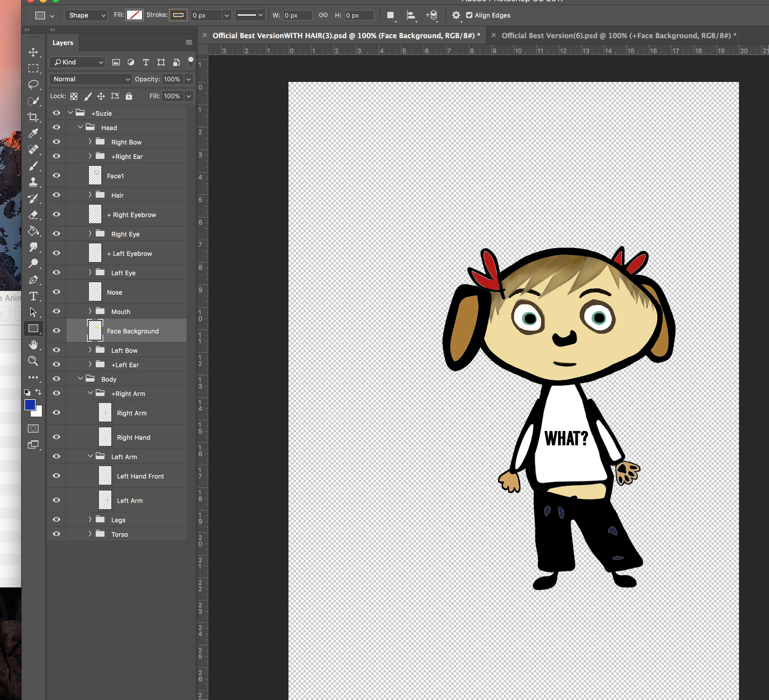Screen dimensions: 769x700
Task: Click the shape width input field
Action: (297, 15)
